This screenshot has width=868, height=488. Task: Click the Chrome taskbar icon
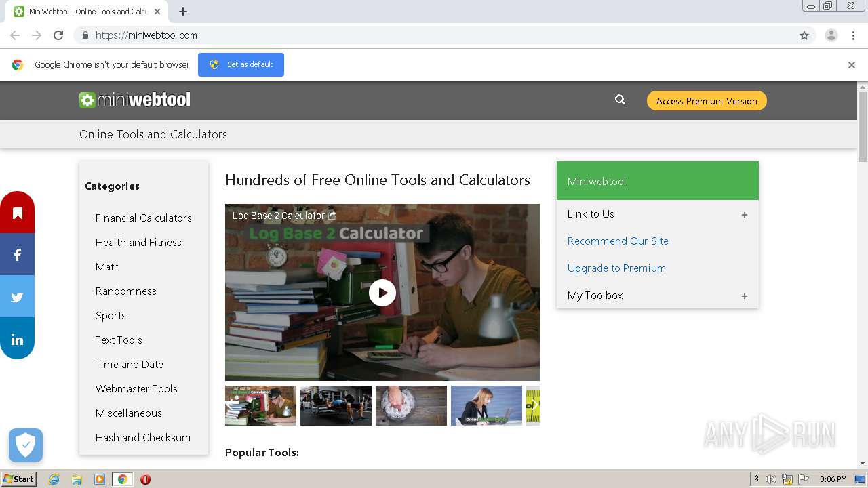123,479
